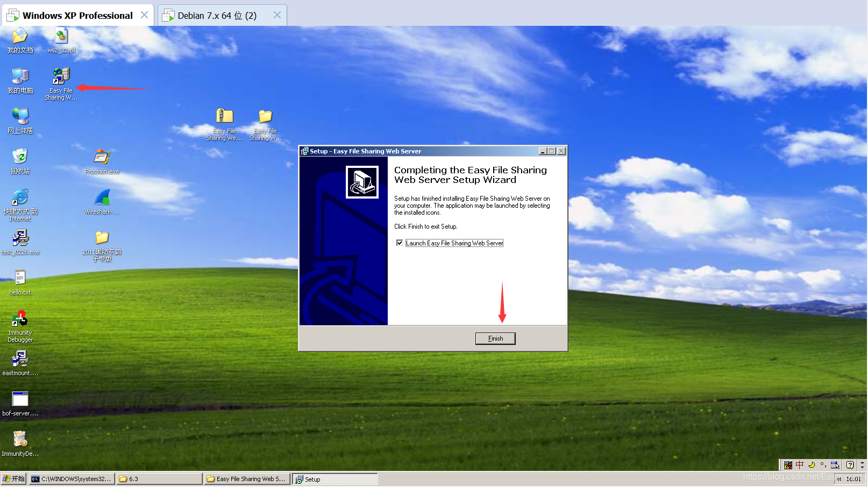Select the Wireshark installer icon

click(102, 202)
